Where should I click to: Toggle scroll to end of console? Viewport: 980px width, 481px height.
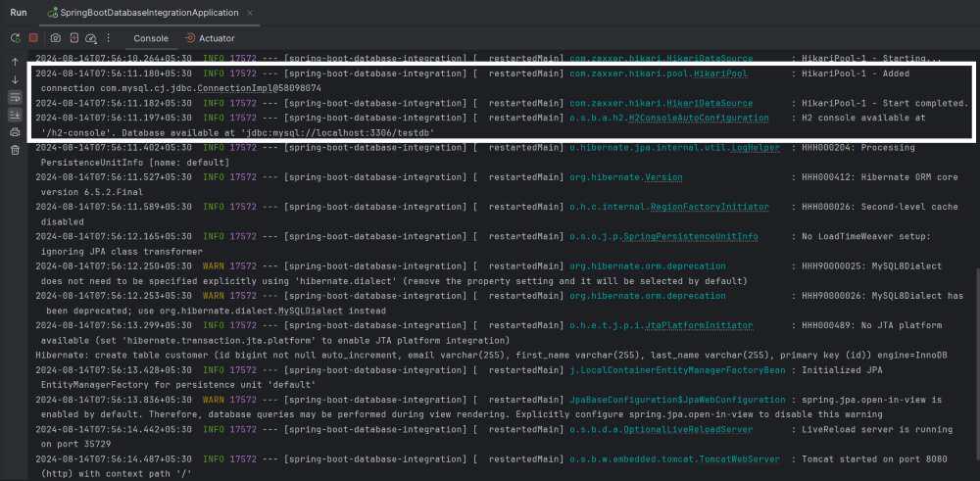click(15, 115)
